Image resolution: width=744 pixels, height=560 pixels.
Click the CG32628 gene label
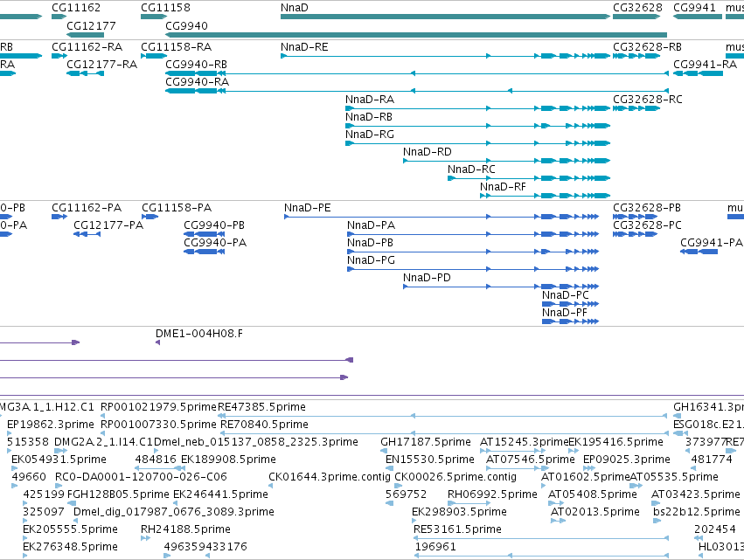click(637, 8)
